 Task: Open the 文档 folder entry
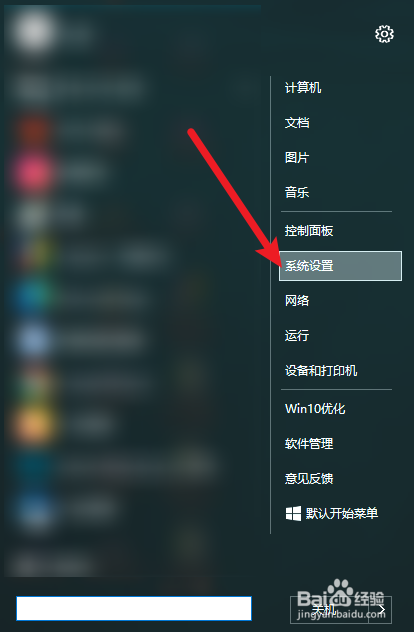click(x=297, y=123)
